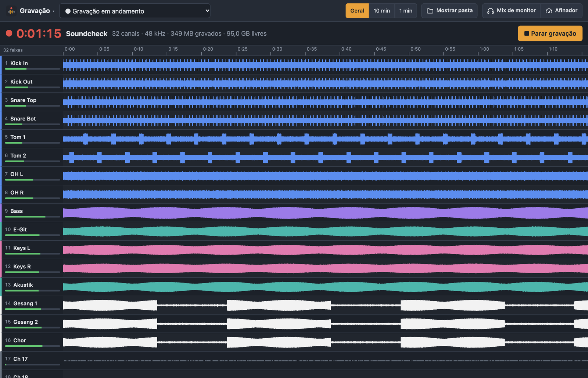Click the headphones icon in Mix de monitor
The image size is (588, 378).
[490, 11]
